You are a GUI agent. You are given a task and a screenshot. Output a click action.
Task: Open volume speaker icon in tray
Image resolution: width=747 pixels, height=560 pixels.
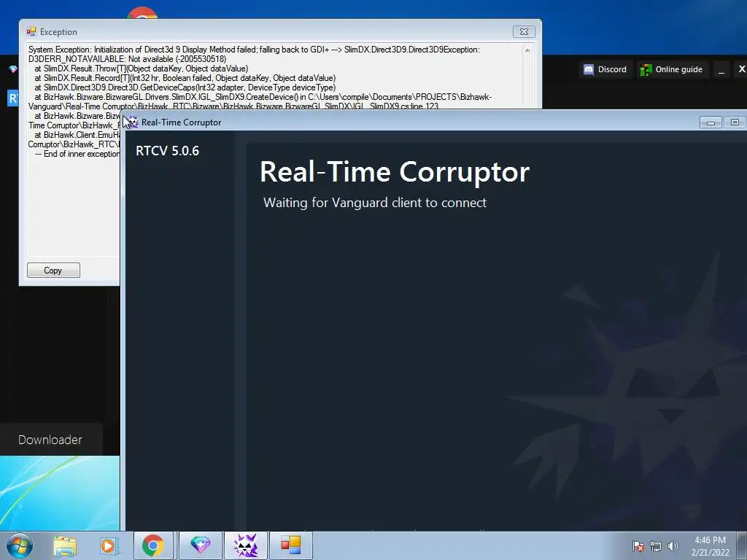coord(673,546)
